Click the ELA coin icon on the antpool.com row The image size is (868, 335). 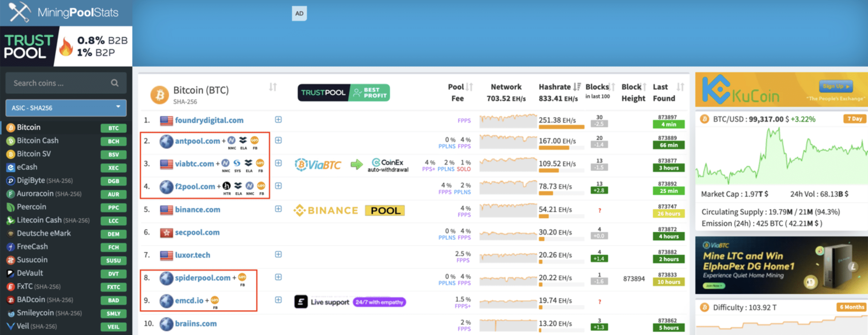(x=243, y=140)
